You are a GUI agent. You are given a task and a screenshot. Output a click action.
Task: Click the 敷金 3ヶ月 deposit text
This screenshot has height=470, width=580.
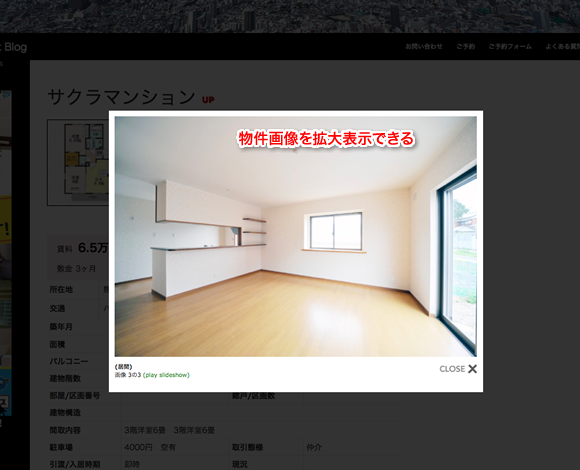[x=76, y=268]
